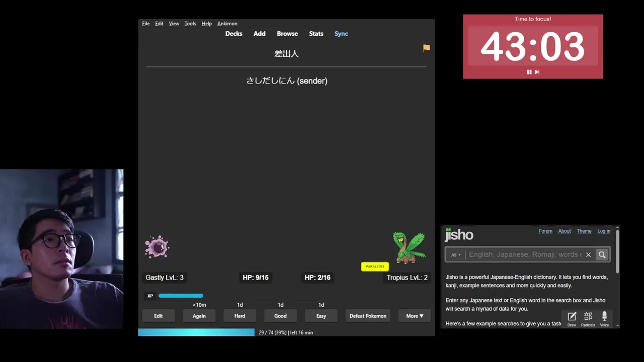Viewport: 644px width, 362px height.
Task: Open the Ankimon menu
Action: [227, 24]
